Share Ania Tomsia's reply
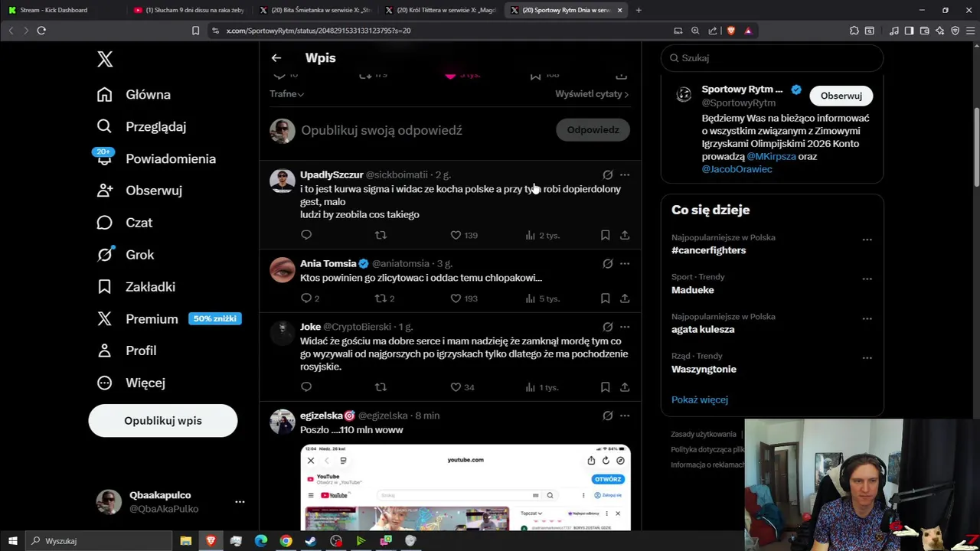The height and width of the screenshot is (551, 980). pyautogui.click(x=625, y=298)
